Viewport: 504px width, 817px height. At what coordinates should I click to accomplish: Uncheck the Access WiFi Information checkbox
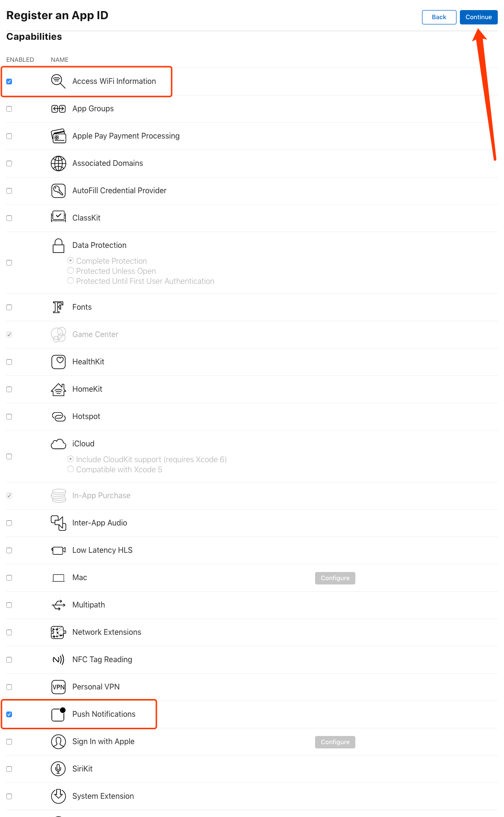(9, 82)
